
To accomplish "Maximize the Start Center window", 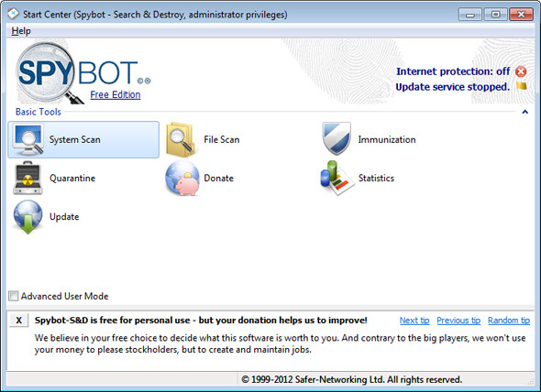I will coord(495,15).
